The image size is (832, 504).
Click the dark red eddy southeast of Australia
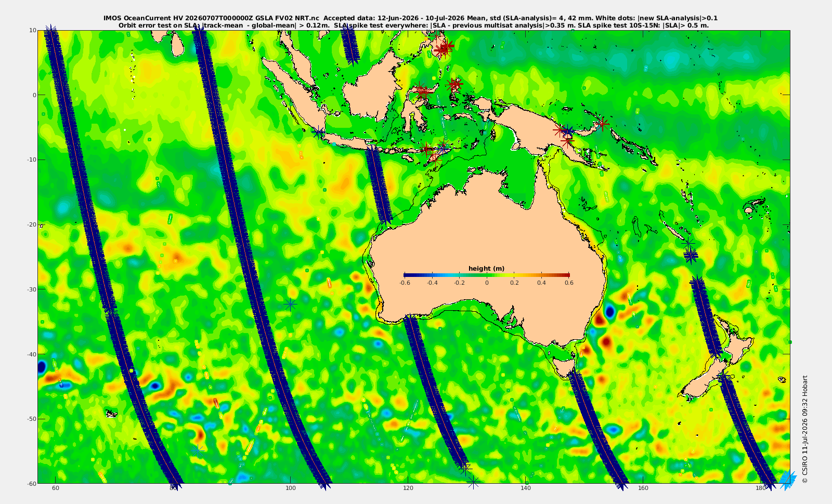point(606,342)
